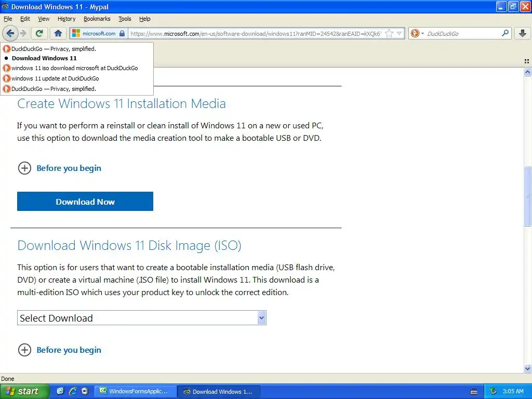Click the Download Now button
Image resolution: width=532 pixels, height=399 pixels.
pyautogui.click(x=85, y=202)
